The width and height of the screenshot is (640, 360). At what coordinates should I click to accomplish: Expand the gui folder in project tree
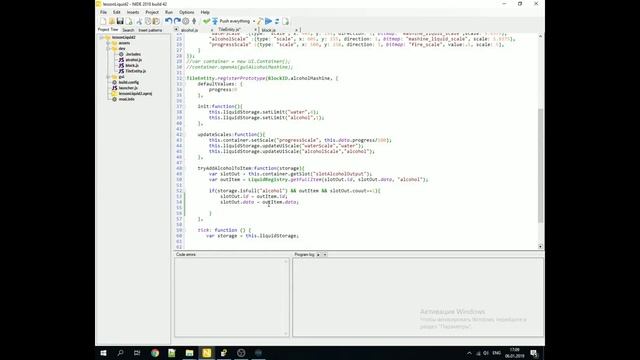tap(108, 77)
